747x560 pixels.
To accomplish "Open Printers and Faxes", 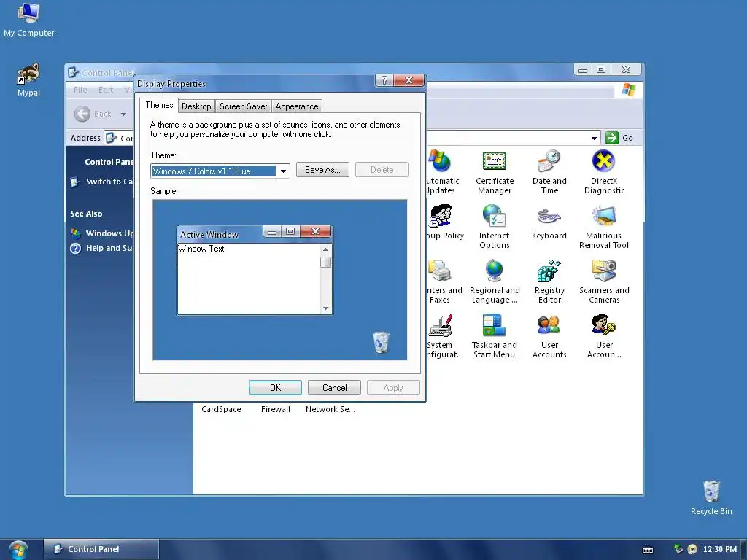I will tap(444, 281).
